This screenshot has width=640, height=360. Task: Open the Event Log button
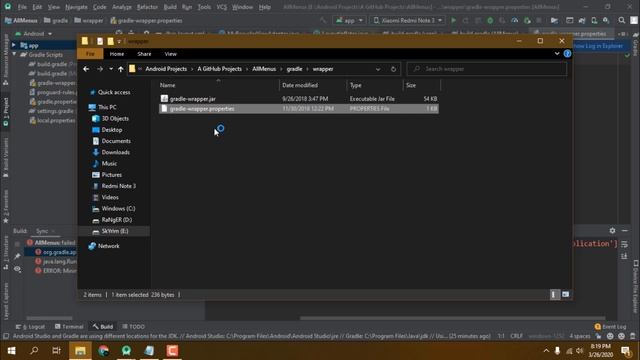point(611,327)
